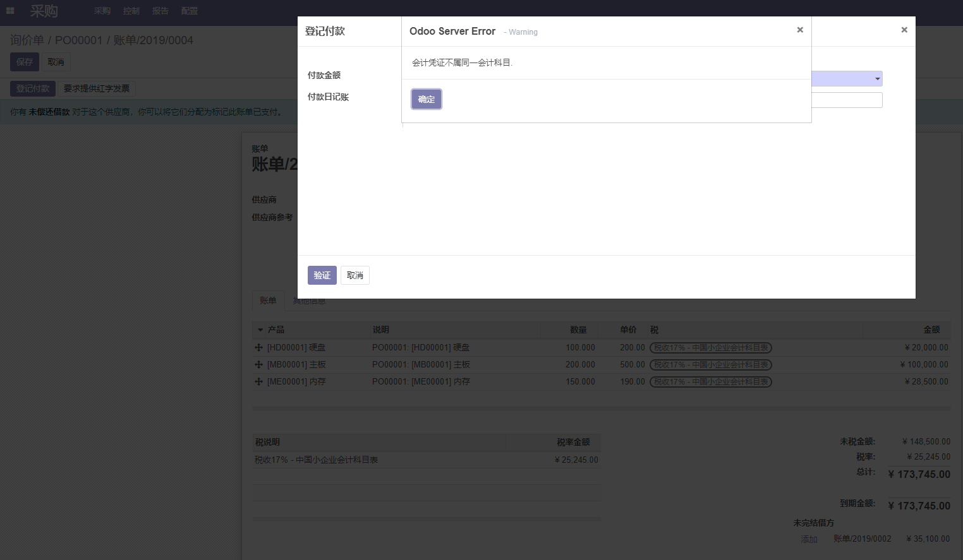
Task: Click the 付款日记账 label
Action: [x=328, y=97]
